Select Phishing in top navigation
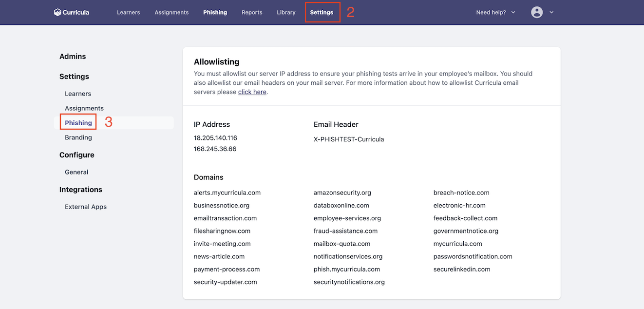This screenshot has width=644, height=309. point(215,13)
